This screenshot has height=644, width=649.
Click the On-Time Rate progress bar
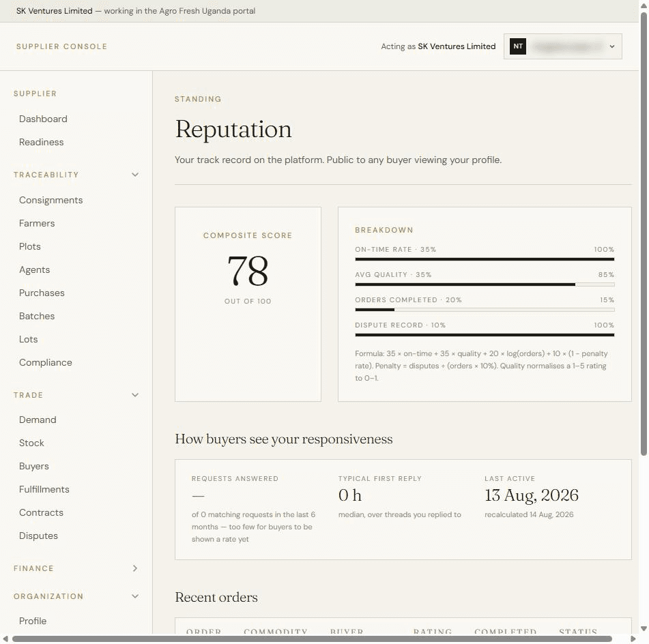(485, 259)
